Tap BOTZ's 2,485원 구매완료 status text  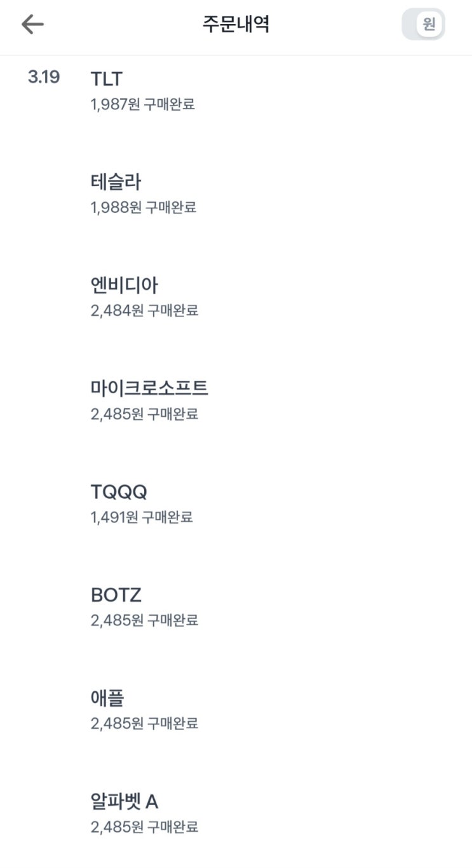click(x=144, y=620)
